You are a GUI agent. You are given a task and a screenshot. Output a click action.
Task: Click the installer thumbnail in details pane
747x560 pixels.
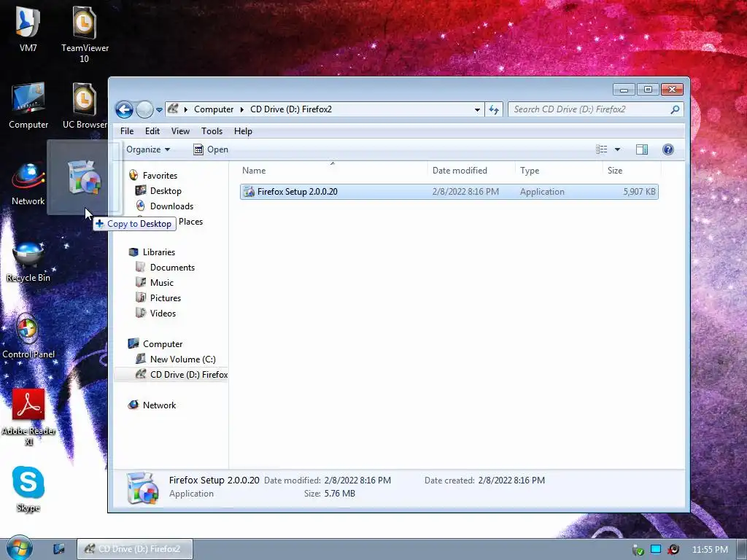tap(142, 488)
